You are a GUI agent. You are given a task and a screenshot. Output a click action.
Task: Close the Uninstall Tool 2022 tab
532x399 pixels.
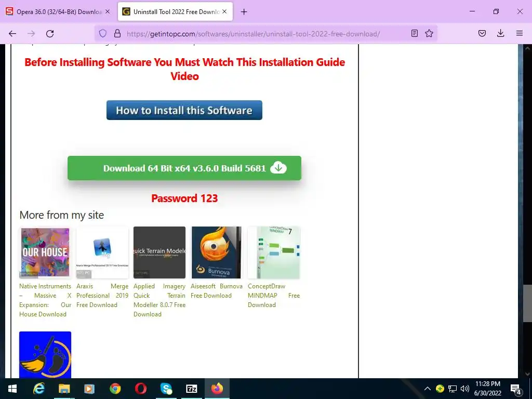pyautogui.click(x=224, y=11)
